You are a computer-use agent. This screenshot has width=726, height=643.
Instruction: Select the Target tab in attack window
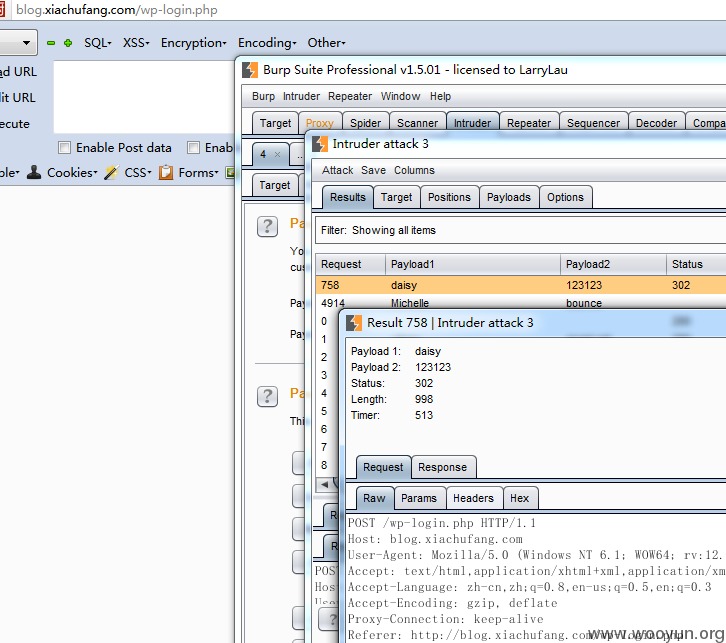(x=396, y=197)
